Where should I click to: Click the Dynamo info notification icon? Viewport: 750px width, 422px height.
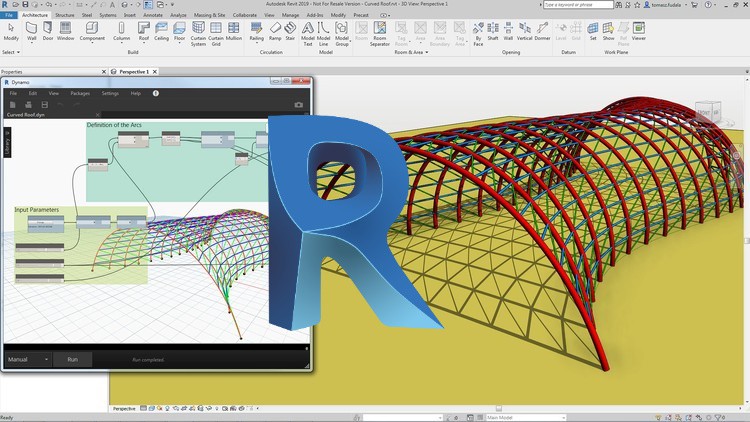[155, 93]
